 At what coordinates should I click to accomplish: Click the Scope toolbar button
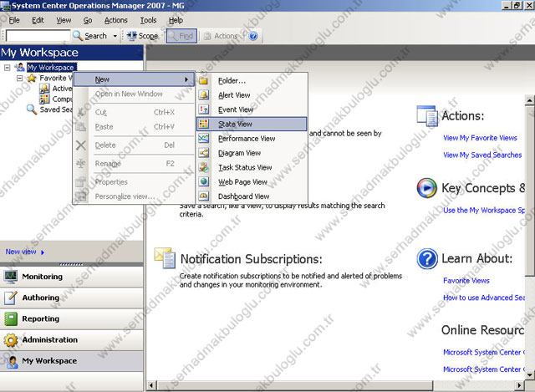tap(143, 36)
